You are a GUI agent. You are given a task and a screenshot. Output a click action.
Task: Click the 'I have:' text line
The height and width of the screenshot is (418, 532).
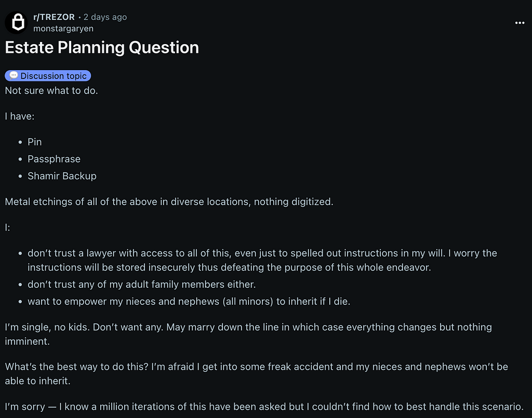coord(20,116)
